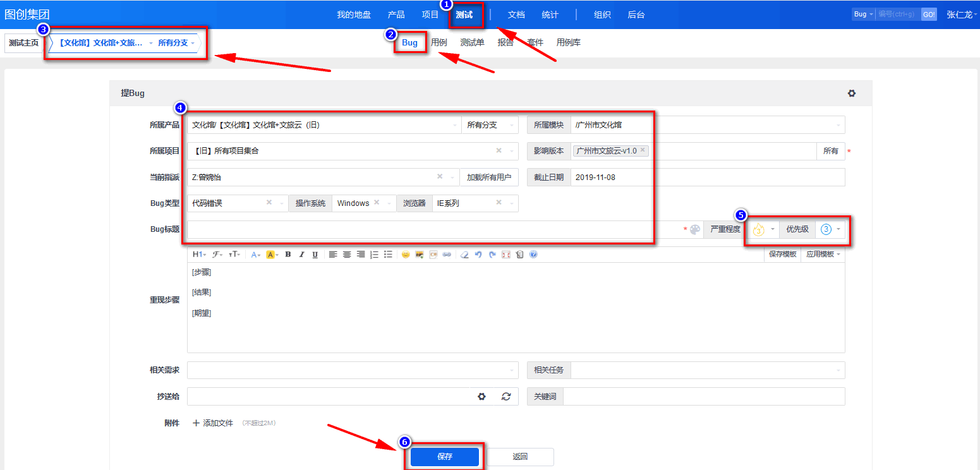Expand the 所属产品 product dropdown

pyautogui.click(x=324, y=125)
